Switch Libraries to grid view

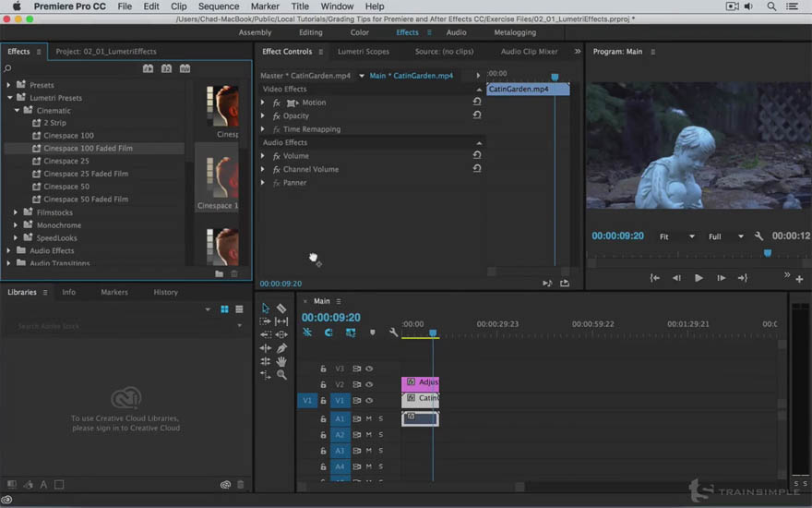pyautogui.click(x=225, y=308)
